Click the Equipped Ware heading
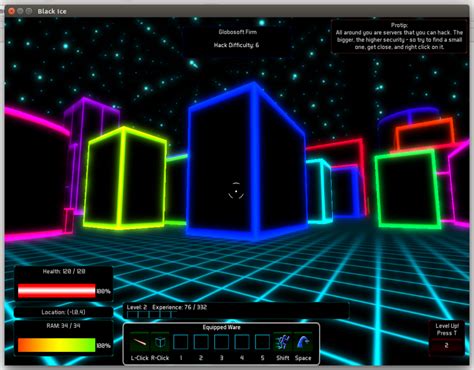This screenshot has height=370, width=474. [x=221, y=327]
